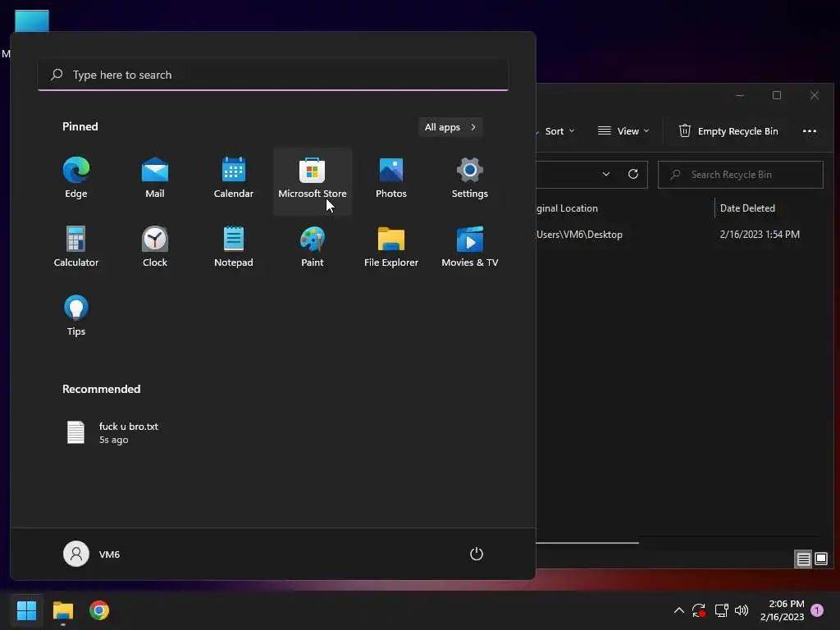Launch the Paint app

313,247
